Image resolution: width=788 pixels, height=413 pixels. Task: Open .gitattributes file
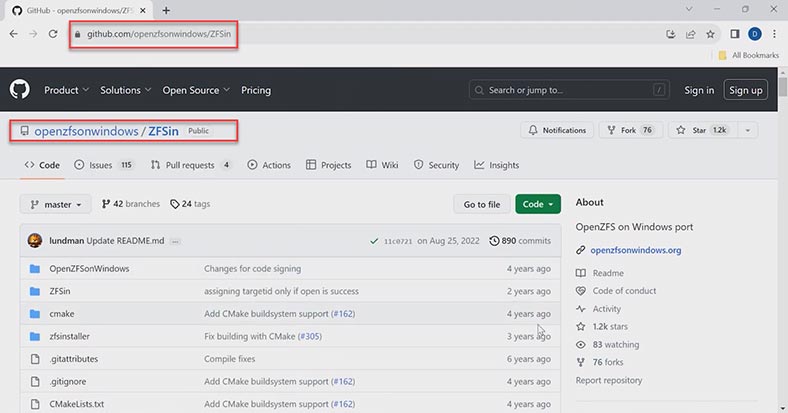coord(73,359)
